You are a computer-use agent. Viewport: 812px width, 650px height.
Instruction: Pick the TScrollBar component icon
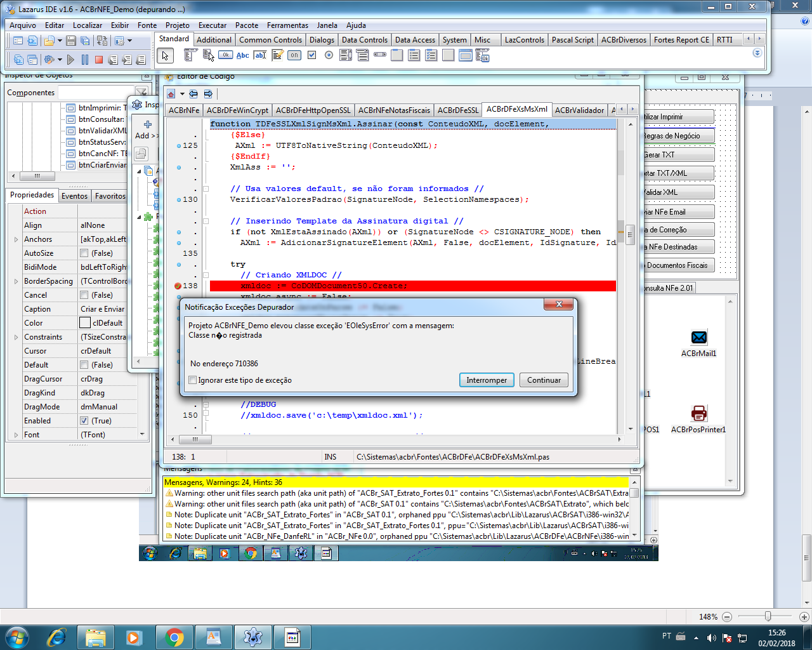(x=380, y=55)
